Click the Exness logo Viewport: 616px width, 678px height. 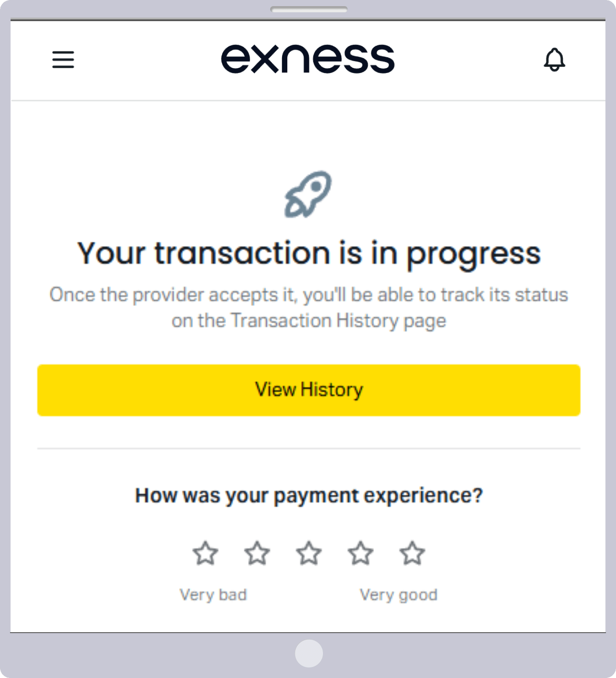coord(308,59)
